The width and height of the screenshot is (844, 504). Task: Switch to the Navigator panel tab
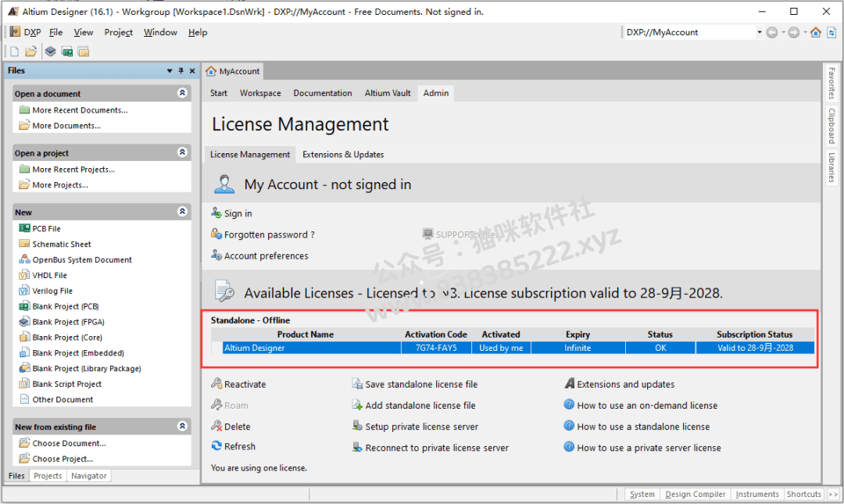coord(89,476)
